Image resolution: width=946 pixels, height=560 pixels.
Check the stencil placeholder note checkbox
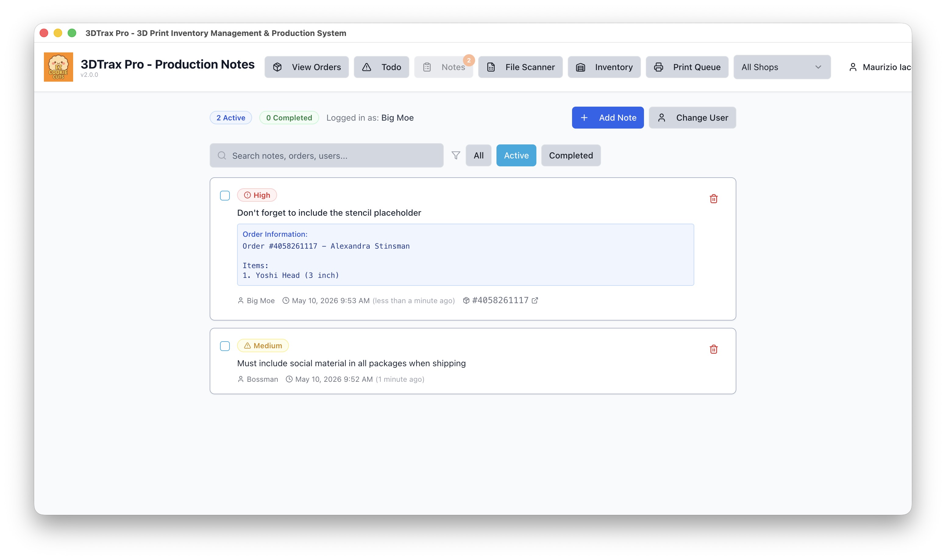point(225,196)
